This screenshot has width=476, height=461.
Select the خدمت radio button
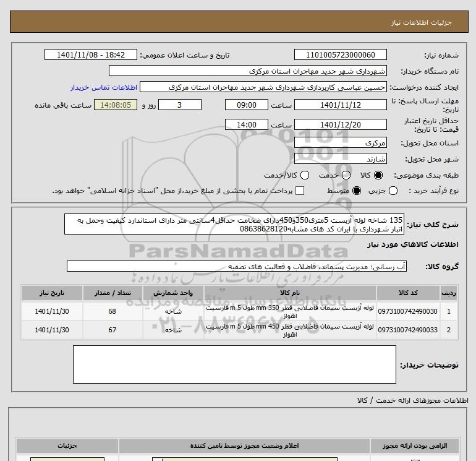point(346,175)
